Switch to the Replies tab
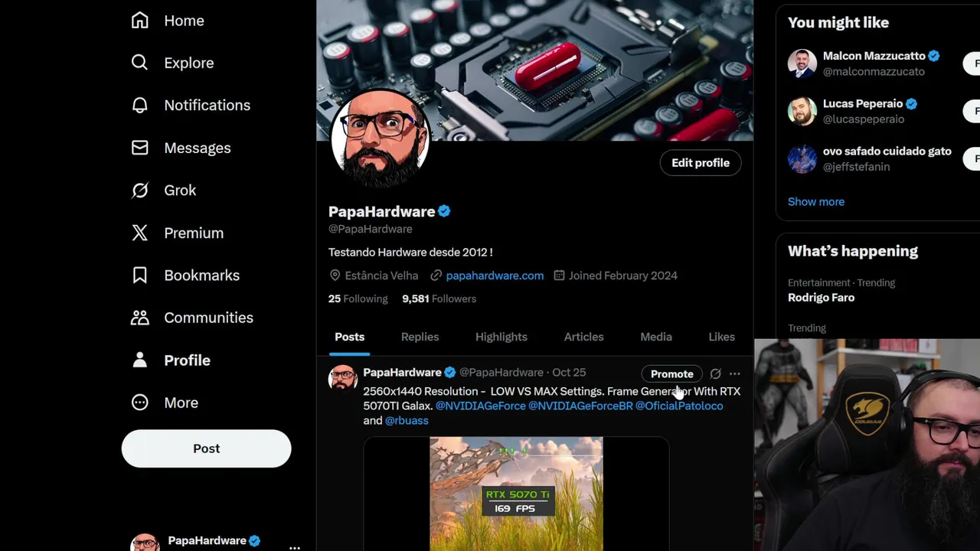The image size is (980, 551). tap(420, 337)
